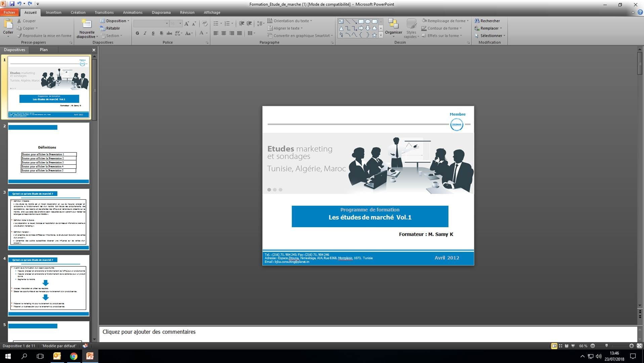Select the oval shape in the shapes gallery

368,22
